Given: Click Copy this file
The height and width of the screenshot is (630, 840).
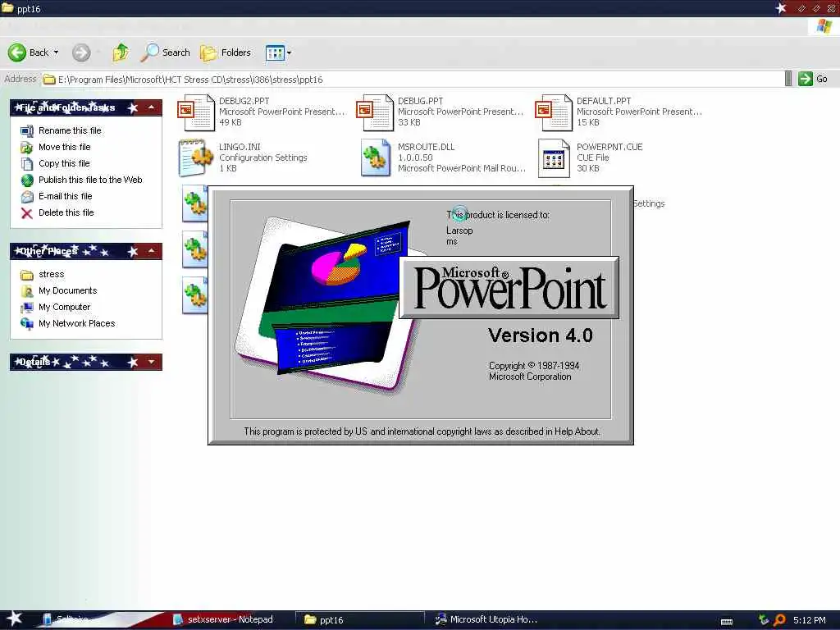Looking at the screenshot, I should click(64, 163).
